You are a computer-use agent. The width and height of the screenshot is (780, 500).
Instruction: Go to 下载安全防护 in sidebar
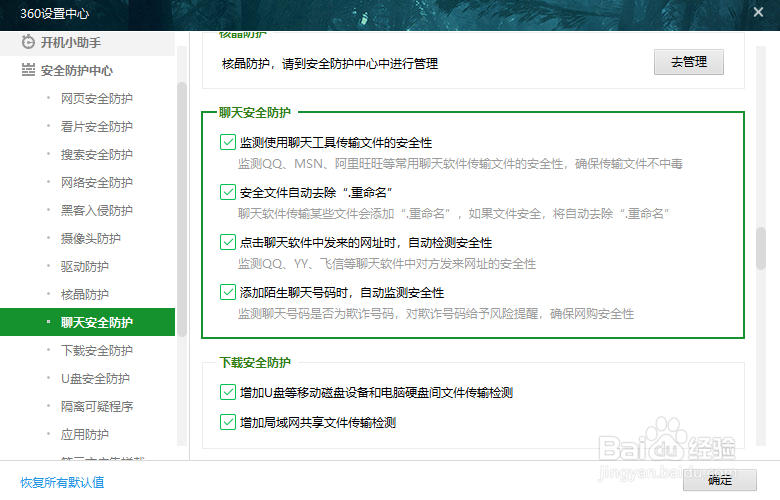pyautogui.click(x=97, y=350)
